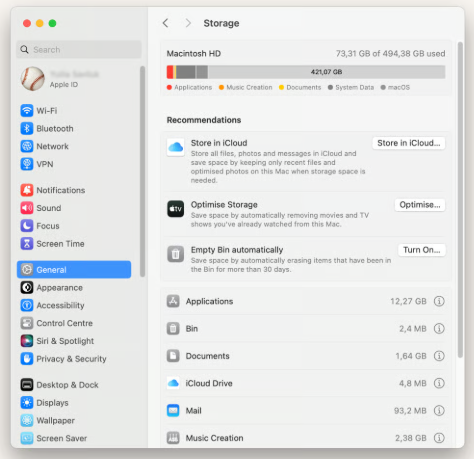The width and height of the screenshot is (474, 459).
Task: Click the Apple TV icon beside Optimise Storage
Action: tap(176, 209)
